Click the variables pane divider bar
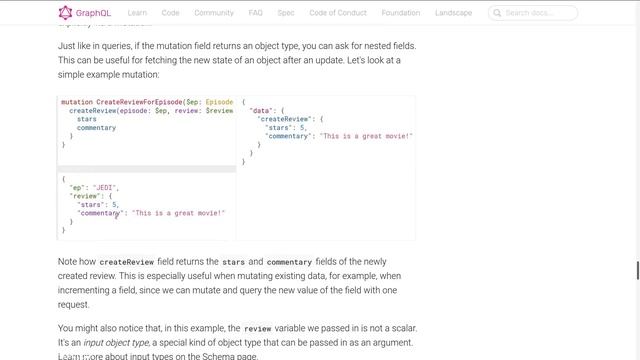This screenshot has height=360, width=640. [147, 169]
